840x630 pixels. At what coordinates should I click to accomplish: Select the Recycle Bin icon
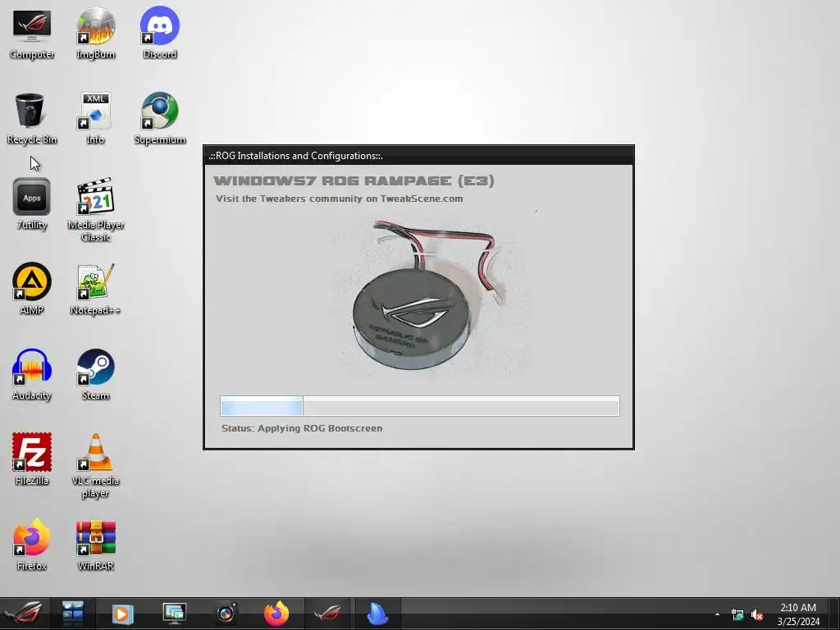(32, 119)
